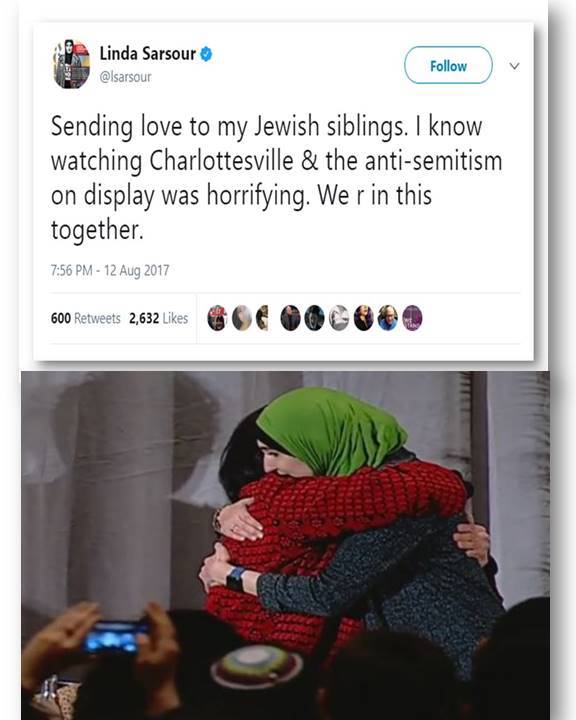
Task: Open the liker avatar with purple-lit woman
Action: click(363, 318)
